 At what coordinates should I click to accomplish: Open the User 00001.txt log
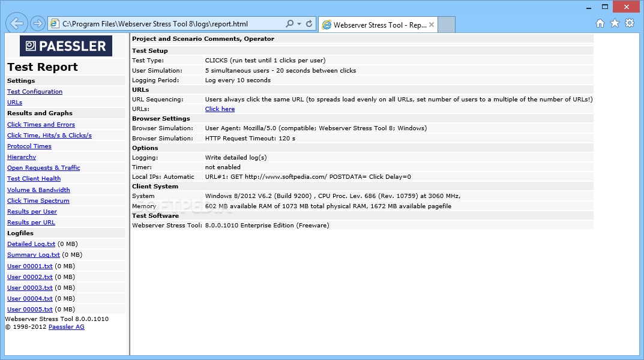30,266
